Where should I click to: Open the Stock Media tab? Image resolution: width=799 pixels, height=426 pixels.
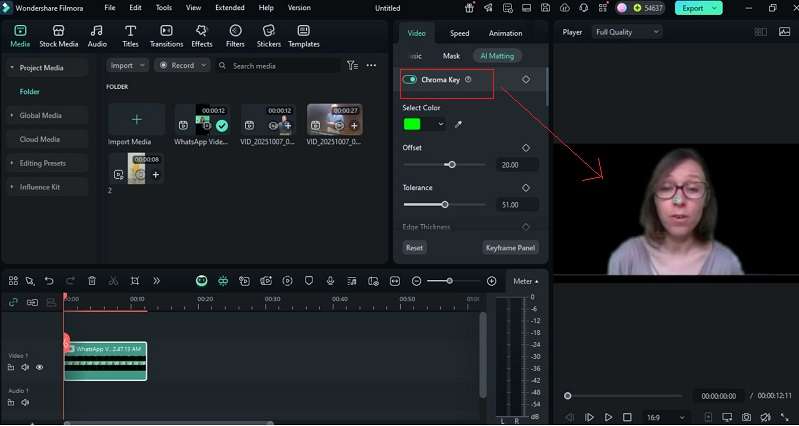pyautogui.click(x=59, y=36)
